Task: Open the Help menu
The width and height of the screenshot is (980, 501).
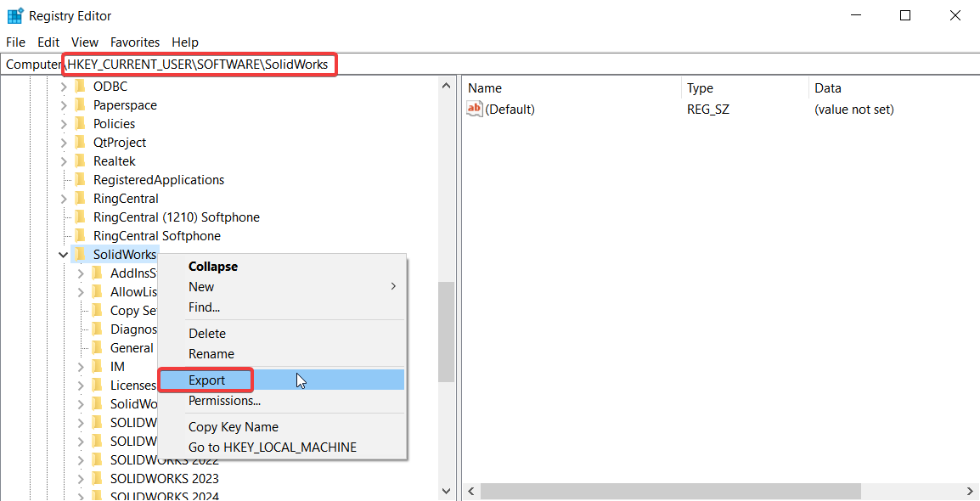Action: click(185, 42)
